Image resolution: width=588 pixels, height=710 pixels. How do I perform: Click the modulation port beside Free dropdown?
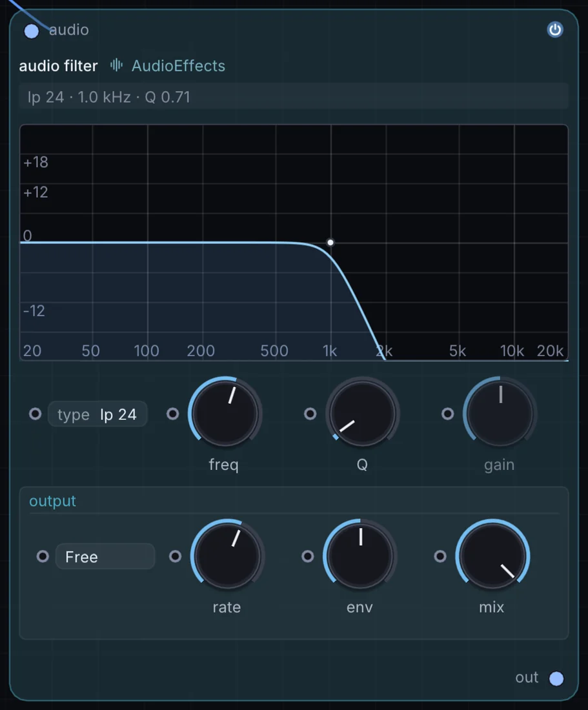43,556
